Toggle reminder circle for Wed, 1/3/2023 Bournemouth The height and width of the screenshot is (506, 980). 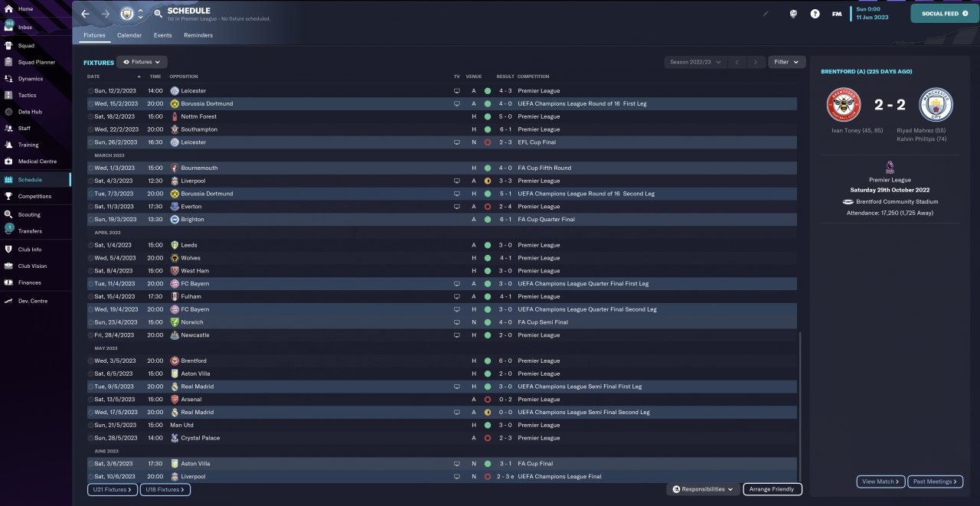pos(90,168)
